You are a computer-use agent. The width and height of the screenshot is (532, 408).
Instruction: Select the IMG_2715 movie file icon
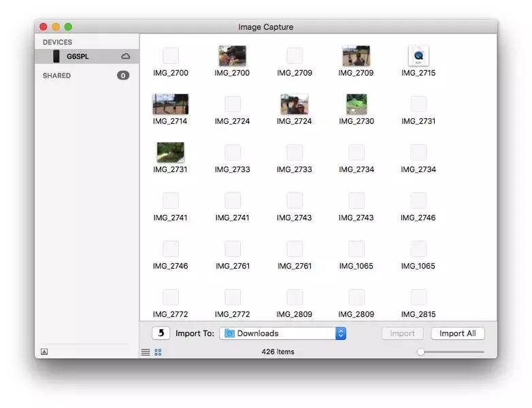click(418, 56)
